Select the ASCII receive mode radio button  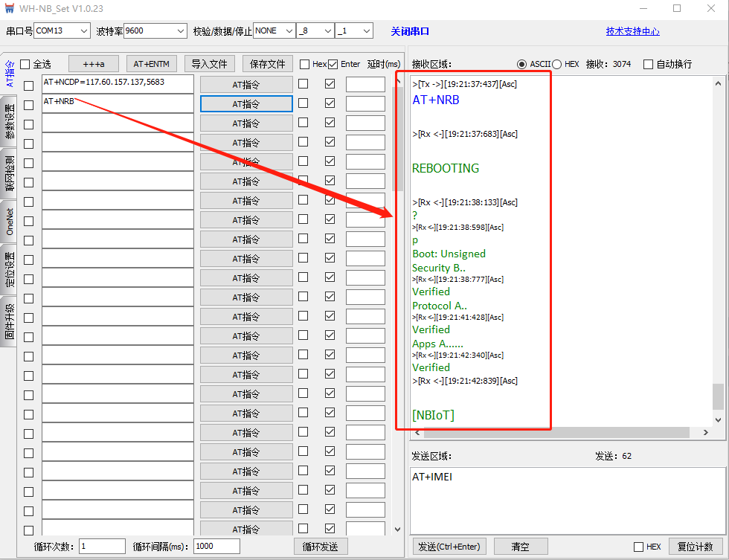[522, 64]
